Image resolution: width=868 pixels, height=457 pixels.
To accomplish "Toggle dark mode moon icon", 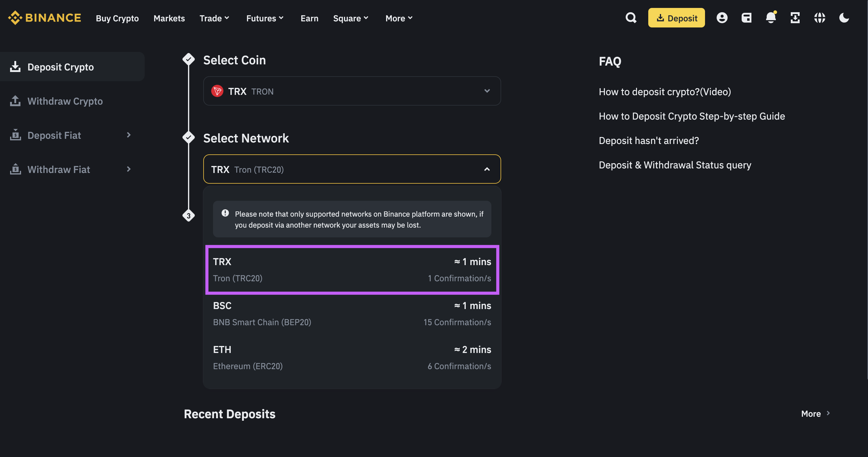I will pyautogui.click(x=844, y=18).
